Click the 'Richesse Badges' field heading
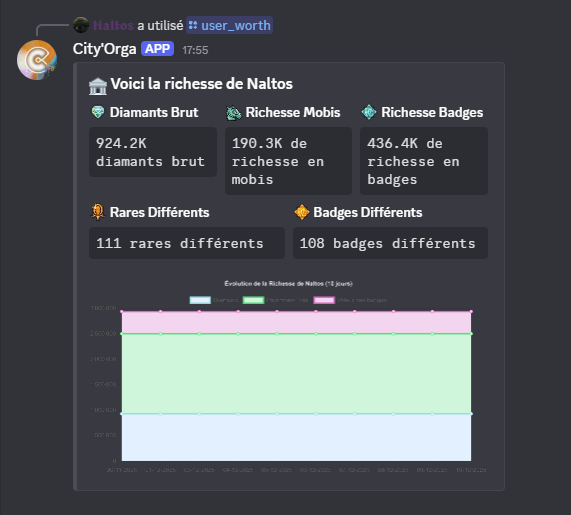The height and width of the screenshot is (515, 571). click(x=432, y=113)
